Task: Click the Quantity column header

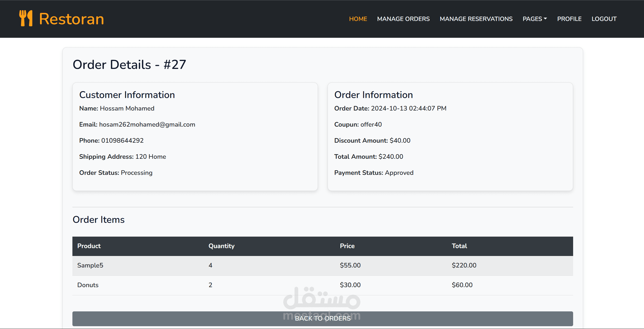Action: 221,246
